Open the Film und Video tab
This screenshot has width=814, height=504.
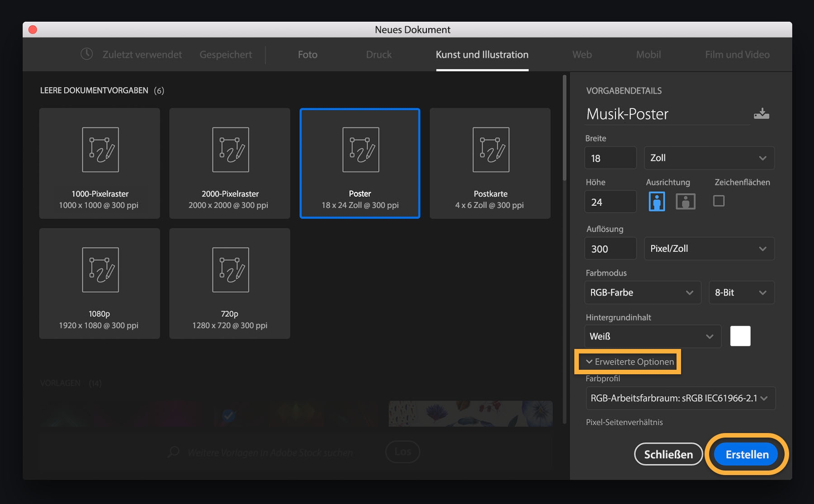737,54
